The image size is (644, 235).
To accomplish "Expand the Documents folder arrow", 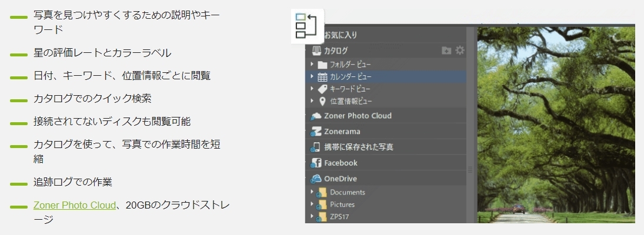I will [312, 192].
